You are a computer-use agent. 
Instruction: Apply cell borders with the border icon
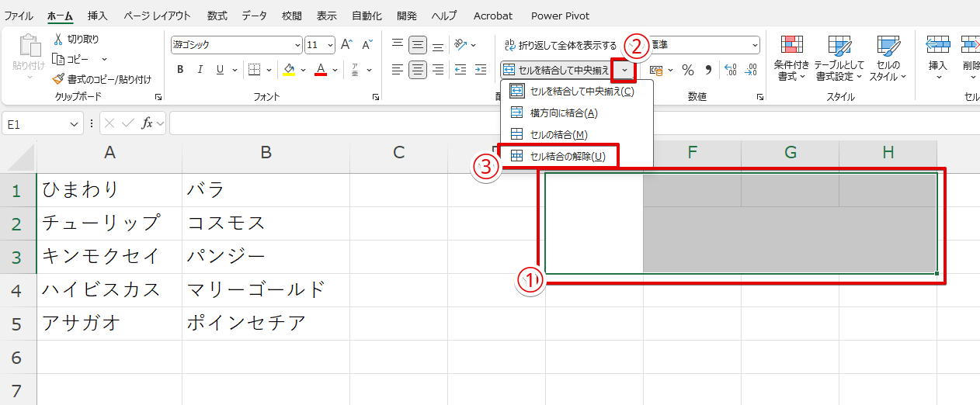point(254,70)
